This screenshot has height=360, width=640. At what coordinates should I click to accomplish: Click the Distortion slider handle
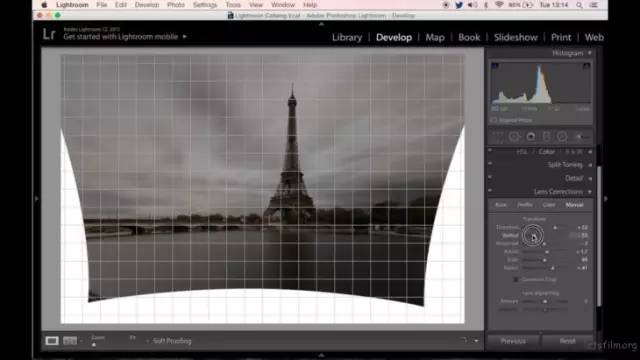555,227
